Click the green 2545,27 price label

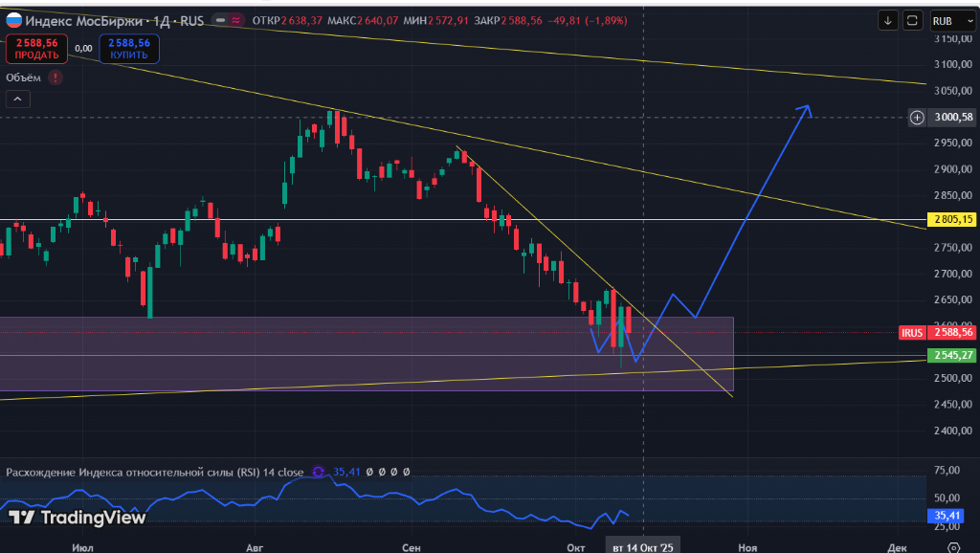[951, 355]
